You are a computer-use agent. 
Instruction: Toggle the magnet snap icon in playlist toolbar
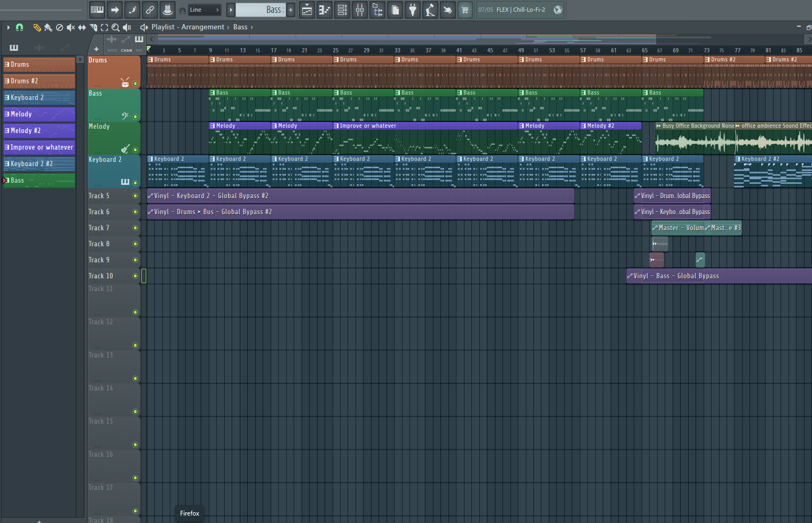(x=20, y=27)
